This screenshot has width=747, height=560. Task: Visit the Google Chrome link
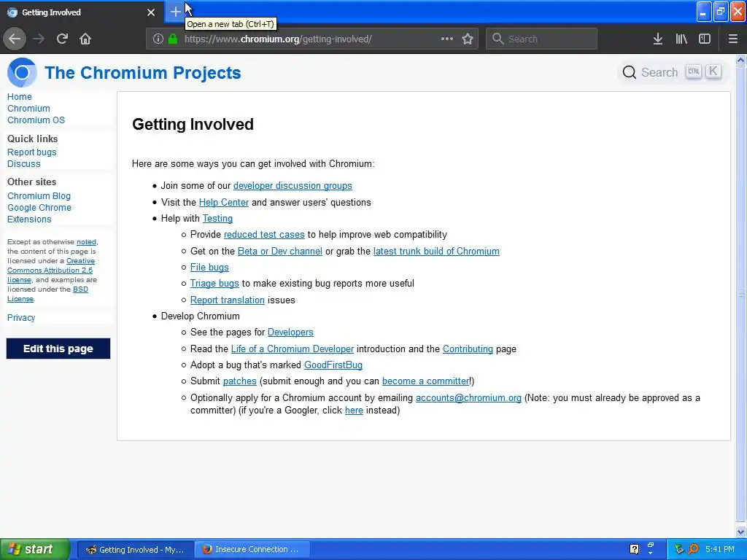click(39, 208)
